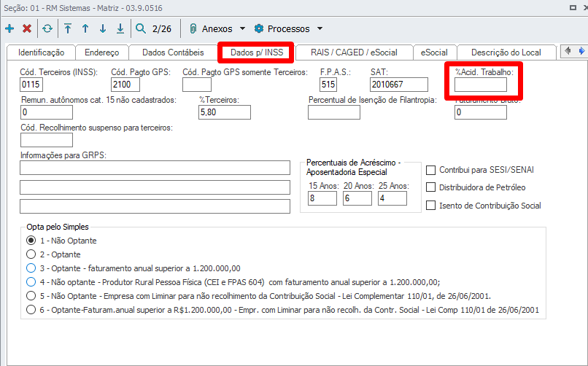Check Contribui para SESI/SENAI

pyautogui.click(x=431, y=170)
